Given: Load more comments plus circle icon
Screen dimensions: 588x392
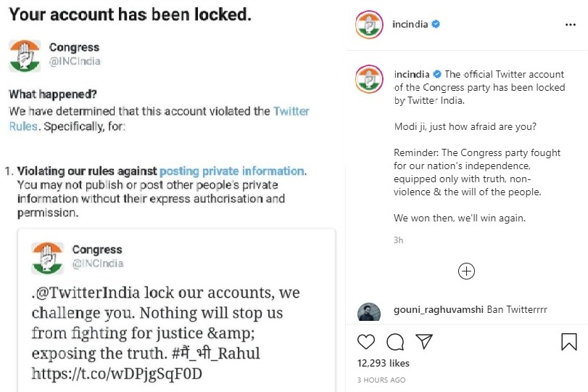Looking at the screenshot, I should [x=466, y=271].
